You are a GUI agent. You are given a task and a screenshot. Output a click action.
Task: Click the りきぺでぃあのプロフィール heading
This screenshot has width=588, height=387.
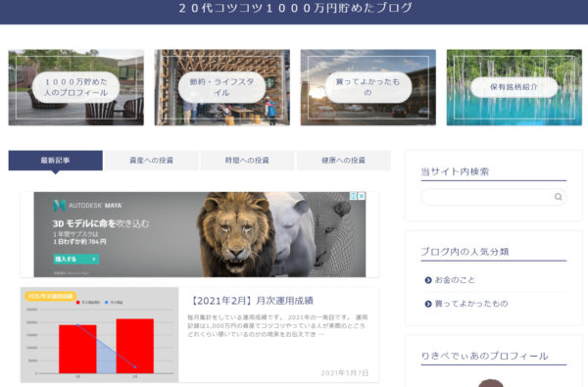[484, 356]
